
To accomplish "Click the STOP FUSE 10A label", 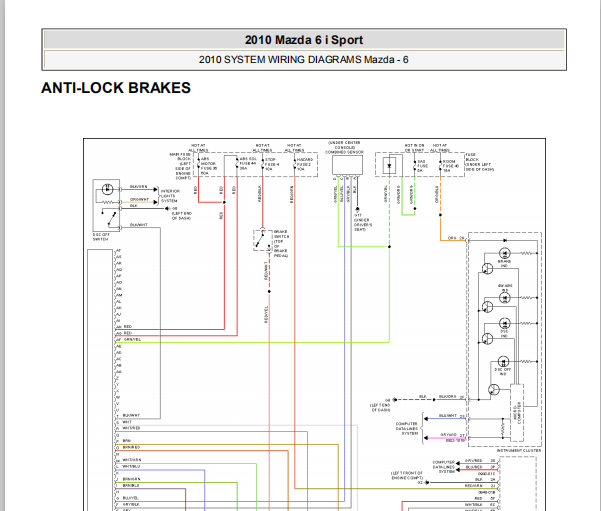I will 272,164.
